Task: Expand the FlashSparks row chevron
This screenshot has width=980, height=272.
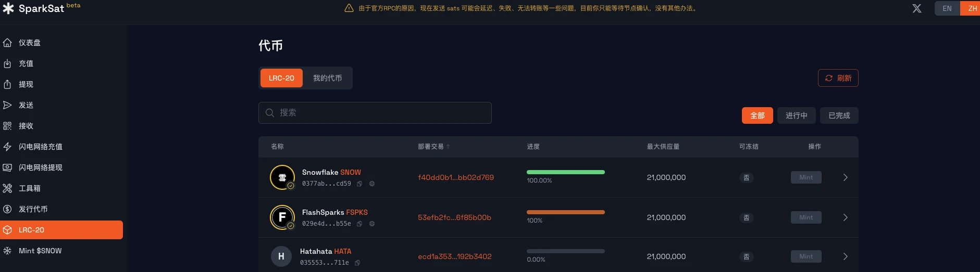Action: pos(845,217)
